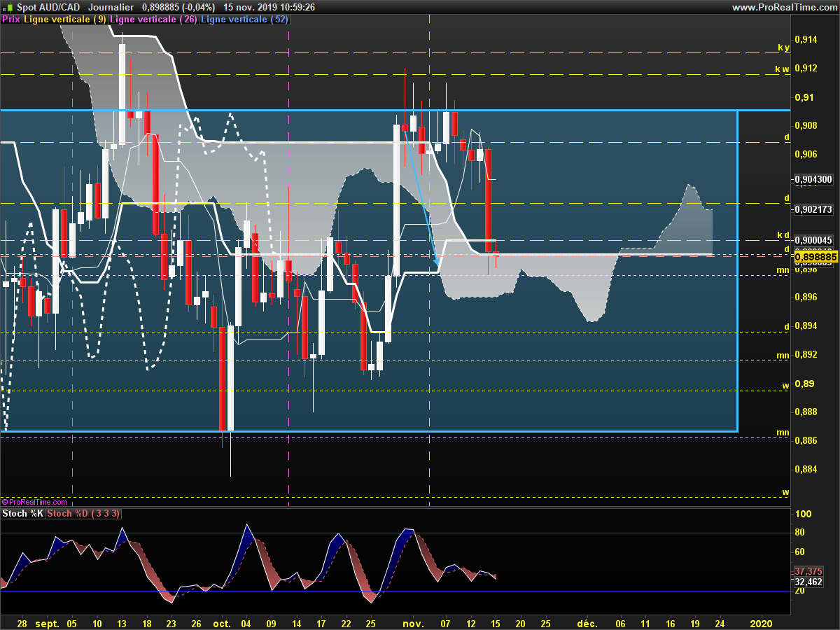Click the price change text 0,898885 (-0,04%)
840x630 pixels.
click(179, 7)
